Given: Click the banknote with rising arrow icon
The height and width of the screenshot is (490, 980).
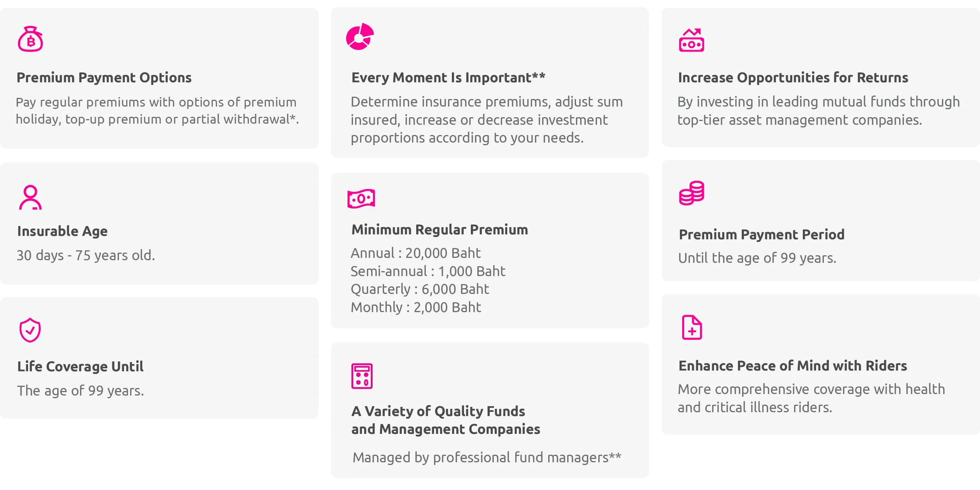Looking at the screenshot, I should [x=691, y=40].
